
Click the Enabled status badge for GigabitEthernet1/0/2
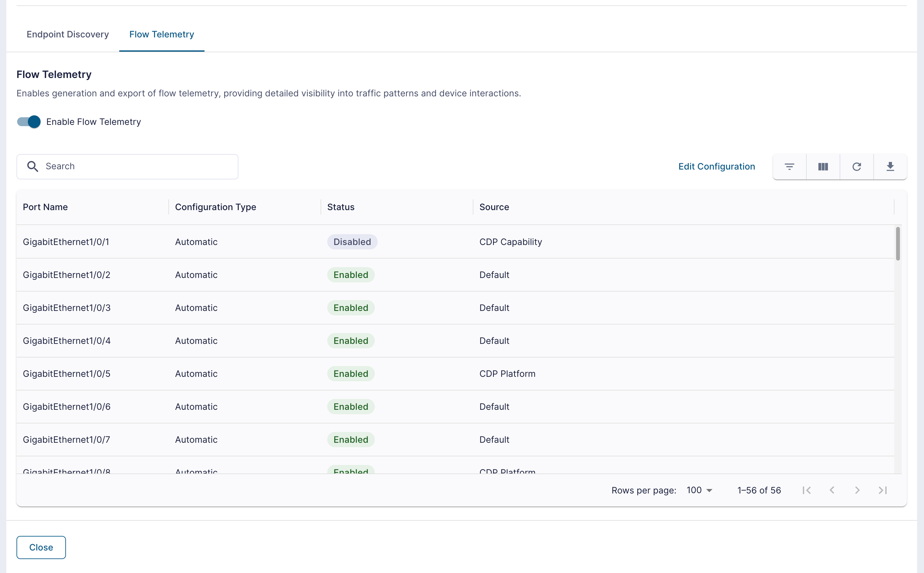(x=351, y=275)
